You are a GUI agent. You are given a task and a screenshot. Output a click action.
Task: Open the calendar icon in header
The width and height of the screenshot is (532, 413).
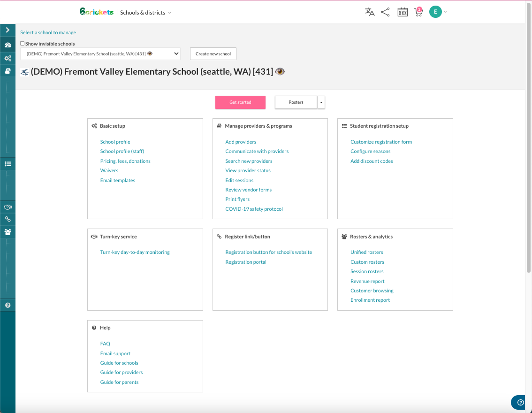pos(403,12)
